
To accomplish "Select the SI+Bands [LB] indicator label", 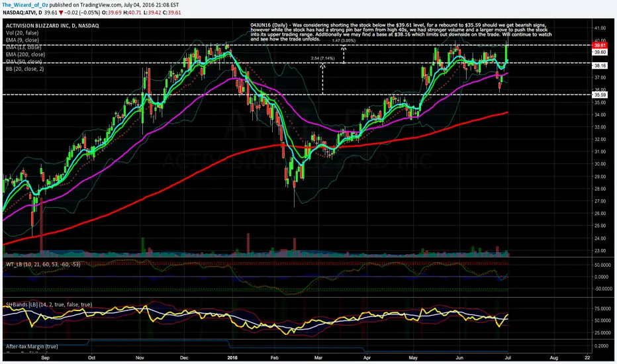I will pyautogui.click(x=49, y=304).
